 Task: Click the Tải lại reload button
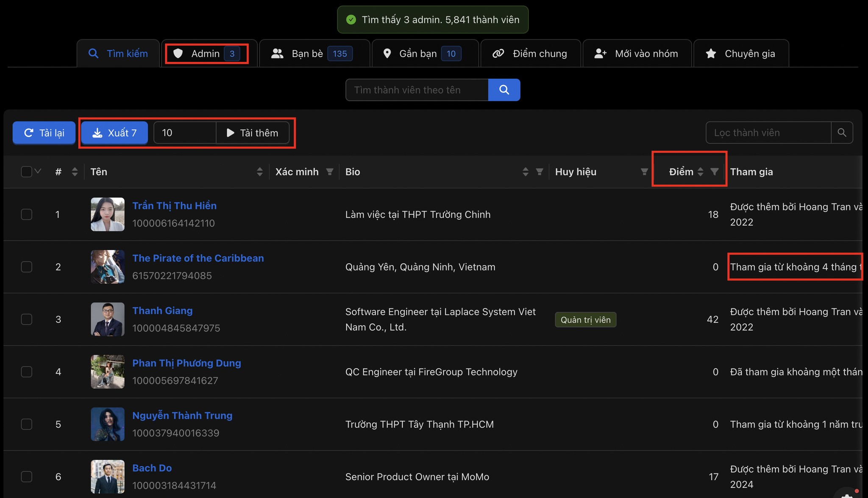point(44,133)
